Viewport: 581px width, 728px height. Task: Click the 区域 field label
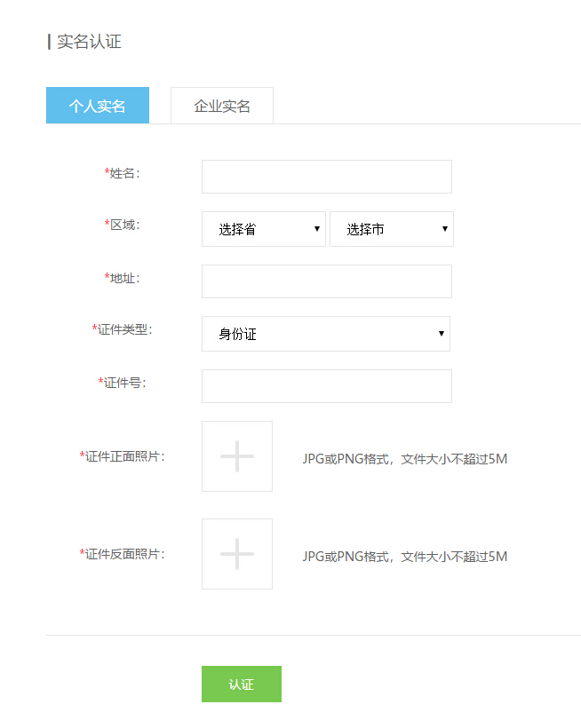[123, 225]
